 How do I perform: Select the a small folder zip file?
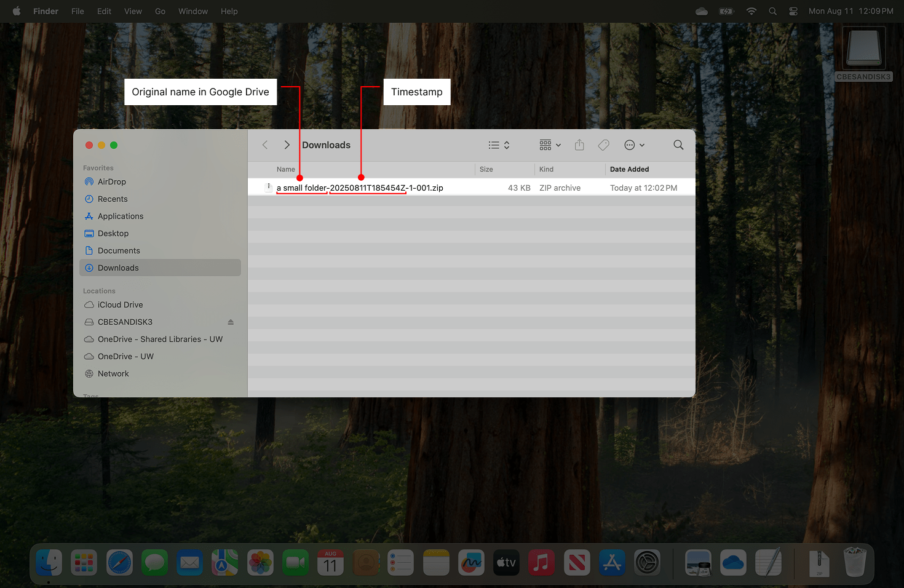[360, 188]
